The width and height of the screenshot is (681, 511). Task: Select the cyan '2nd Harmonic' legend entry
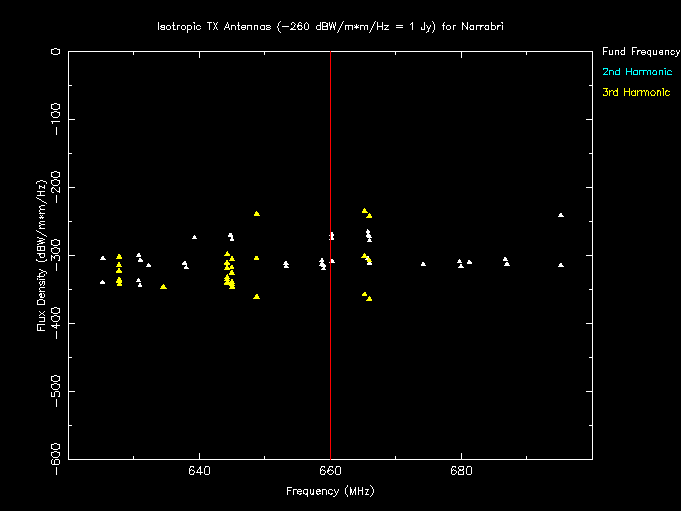point(637,72)
